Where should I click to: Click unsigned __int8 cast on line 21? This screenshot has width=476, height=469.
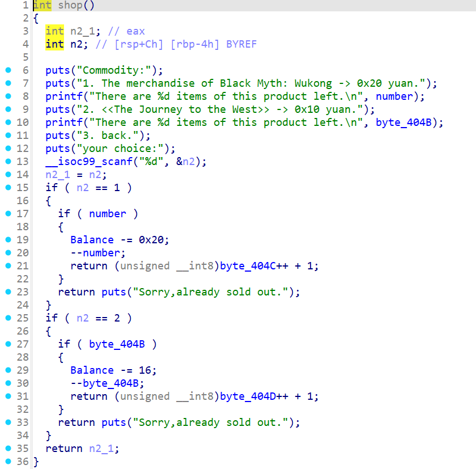pos(167,266)
